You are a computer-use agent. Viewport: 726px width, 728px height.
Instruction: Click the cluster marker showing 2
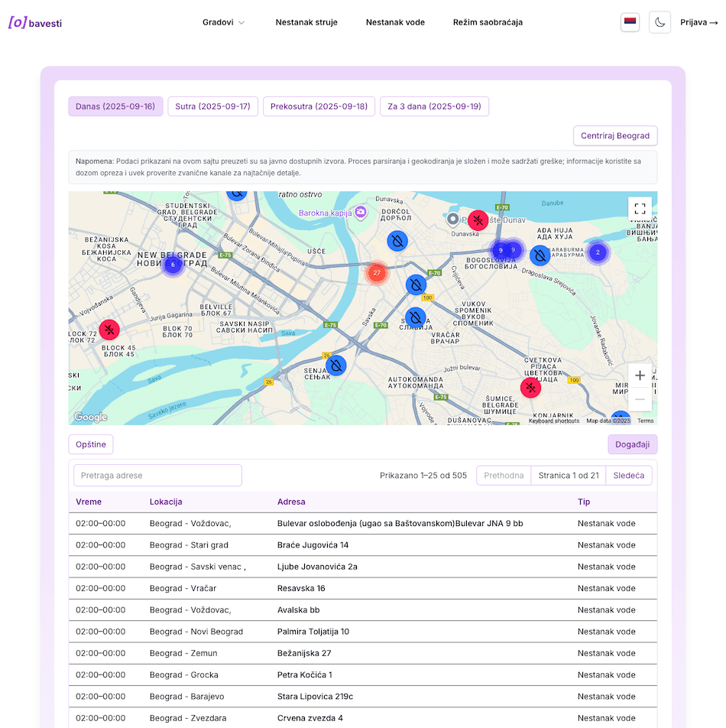[598, 252]
